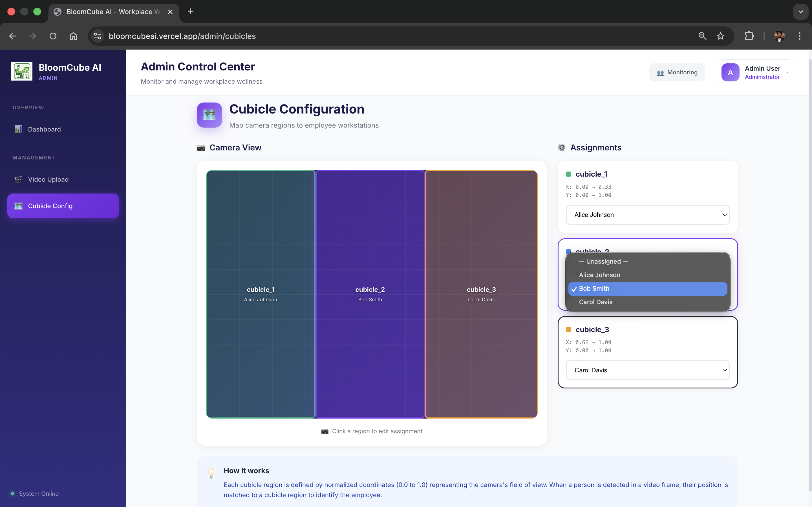This screenshot has width=812, height=507.
Task: Click the BloomCube AI logo icon
Action: click(x=21, y=71)
